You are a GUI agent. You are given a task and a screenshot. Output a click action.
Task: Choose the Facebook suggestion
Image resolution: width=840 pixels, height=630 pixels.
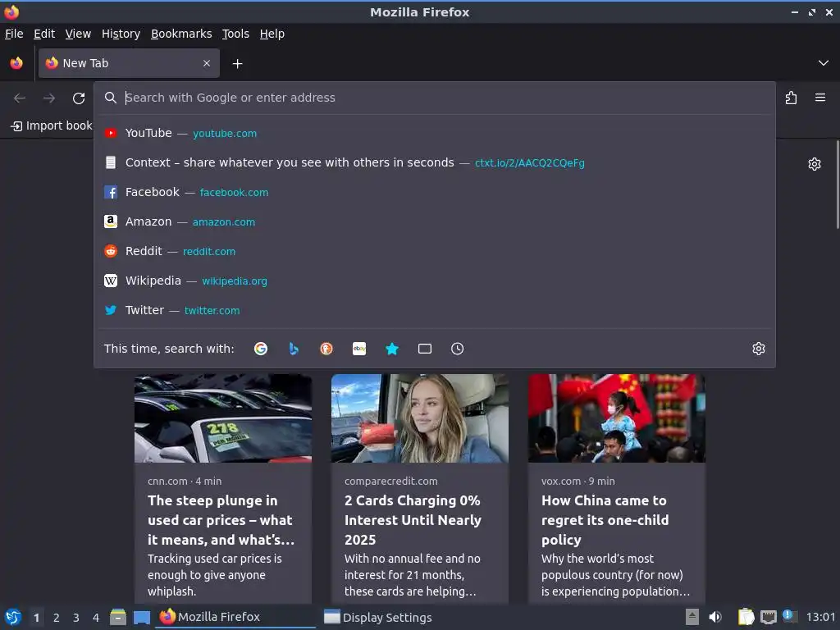tap(435, 192)
